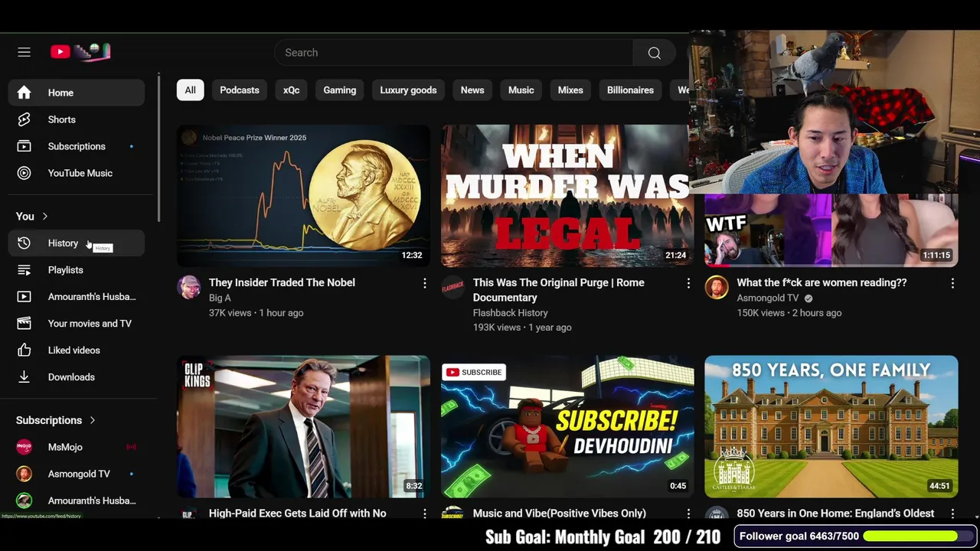980x551 pixels.
Task: Click the Home sidebar icon
Action: click(x=24, y=93)
